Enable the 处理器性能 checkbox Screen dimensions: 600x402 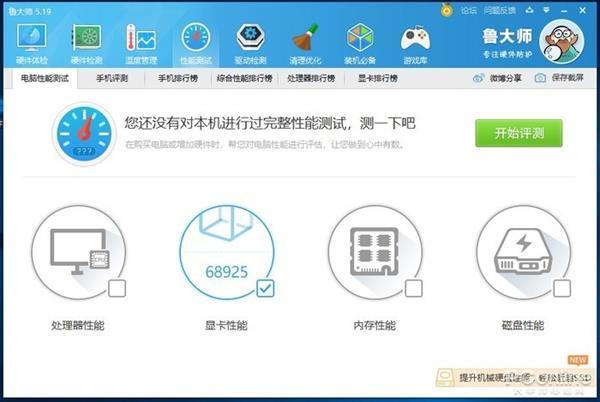pos(117,290)
